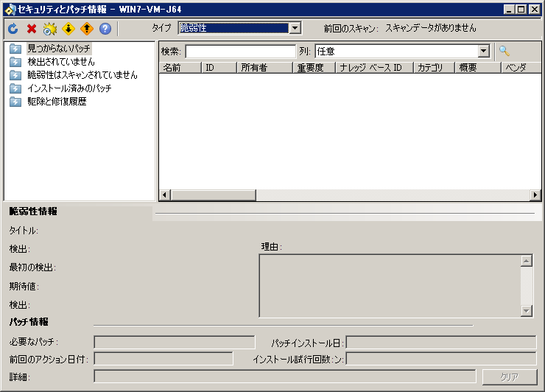Open the インストール済みのパッチ folder
Image resolution: width=545 pixels, height=392 pixels.
click(69, 88)
